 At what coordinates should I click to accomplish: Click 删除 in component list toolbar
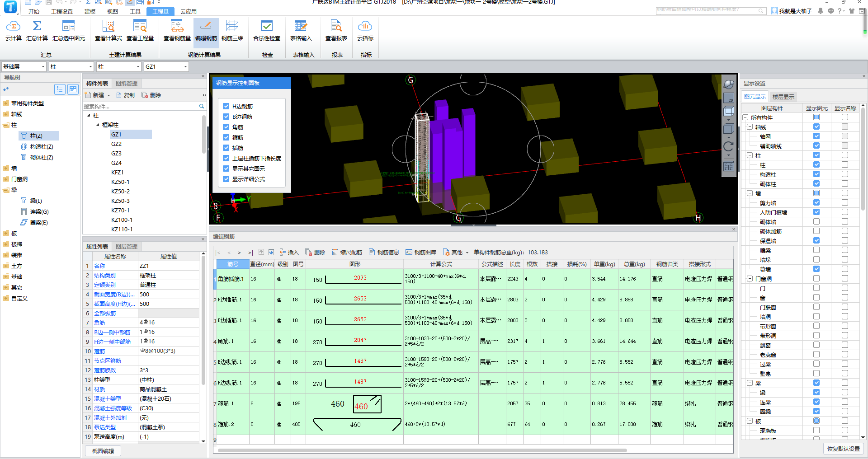pyautogui.click(x=151, y=95)
